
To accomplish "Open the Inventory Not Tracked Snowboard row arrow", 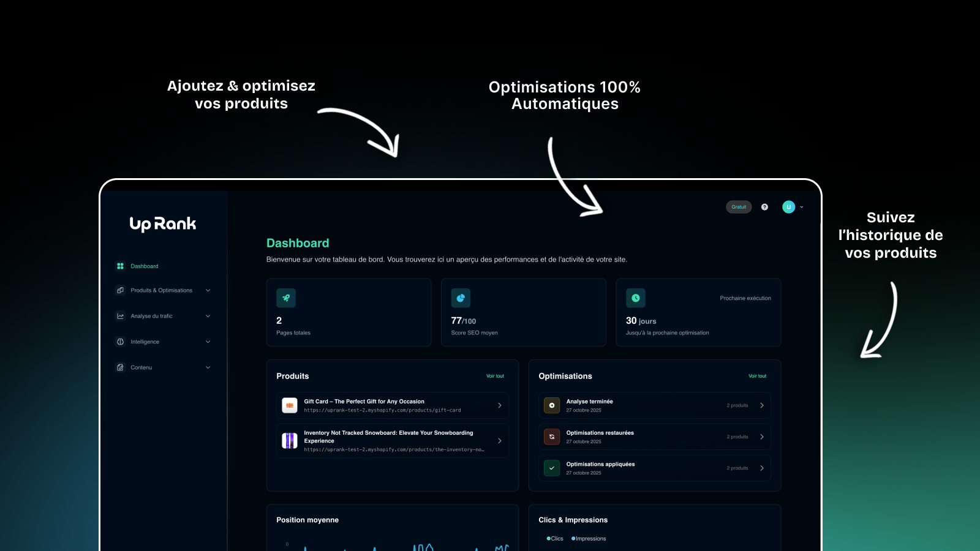I will pos(500,441).
